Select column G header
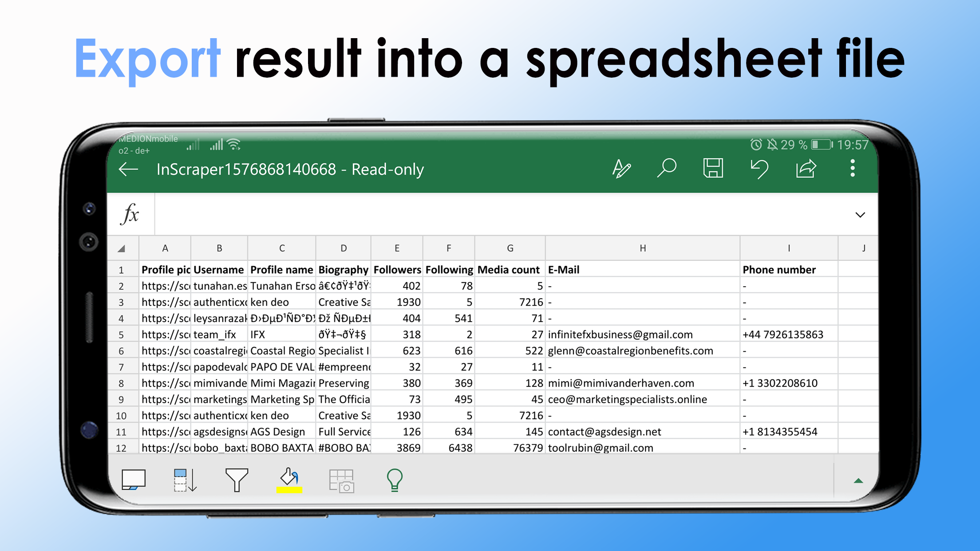This screenshot has height=551, width=980. click(510, 248)
